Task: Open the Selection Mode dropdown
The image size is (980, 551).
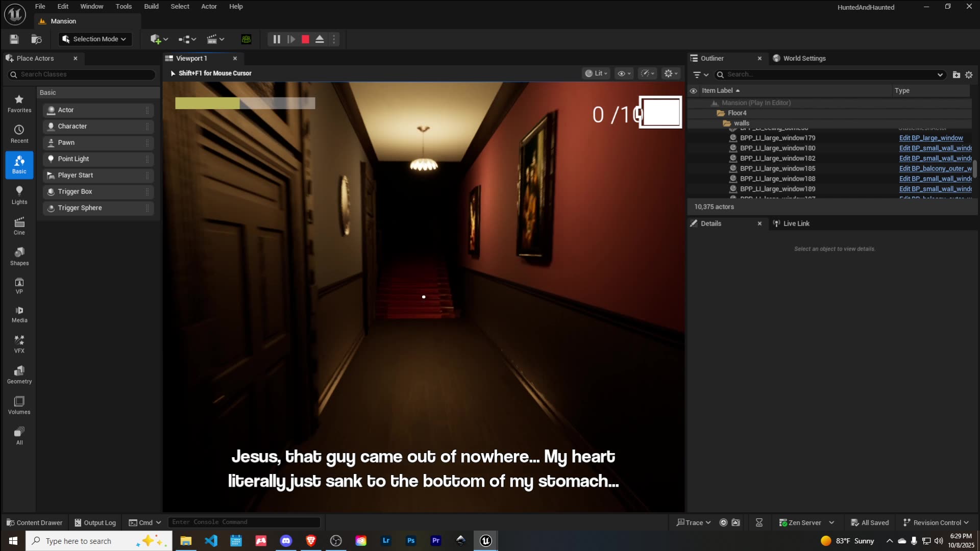Action: (x=94, y=39)
